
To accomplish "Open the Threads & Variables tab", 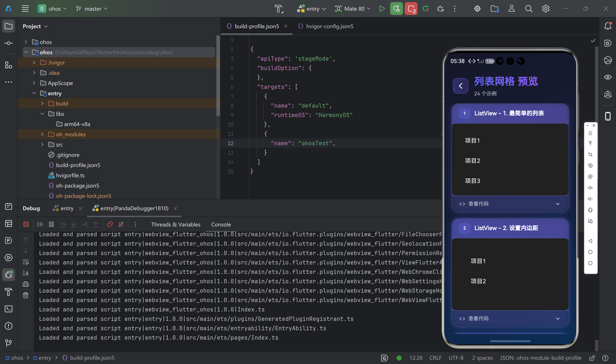I will (176, 225).
